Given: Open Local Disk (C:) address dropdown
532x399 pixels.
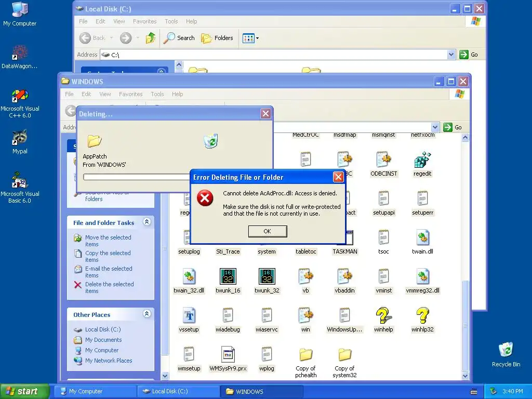Looking at the screenshot, I should pyautogui.click(x=451, y=54).
